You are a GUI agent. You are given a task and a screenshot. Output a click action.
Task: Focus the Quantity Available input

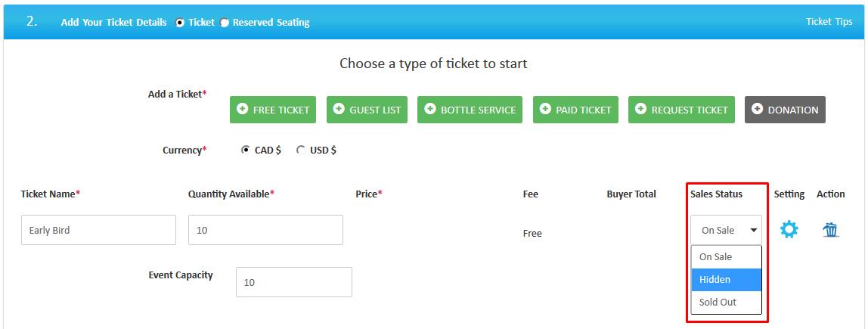tap(265, 230)
